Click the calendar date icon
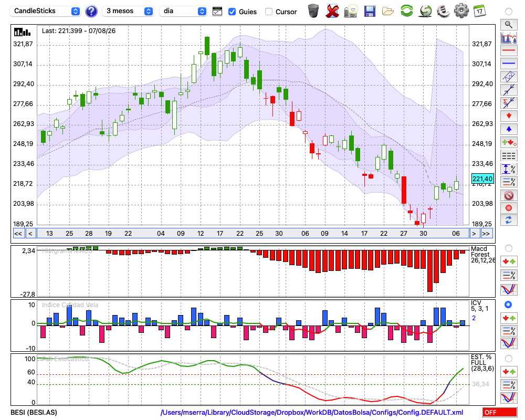Image resolution: width=525 pixels, height=420 pixels. pyautogui.click(x=479, y=11)
